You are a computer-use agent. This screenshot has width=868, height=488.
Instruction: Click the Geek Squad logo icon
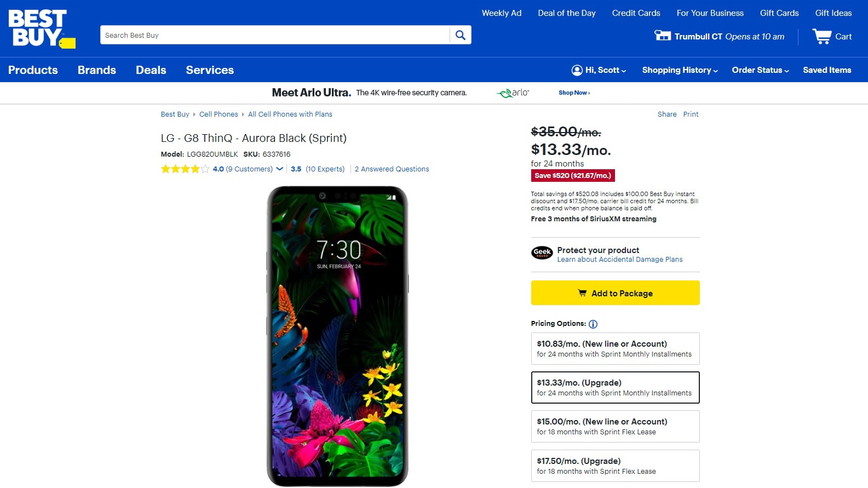542,252
